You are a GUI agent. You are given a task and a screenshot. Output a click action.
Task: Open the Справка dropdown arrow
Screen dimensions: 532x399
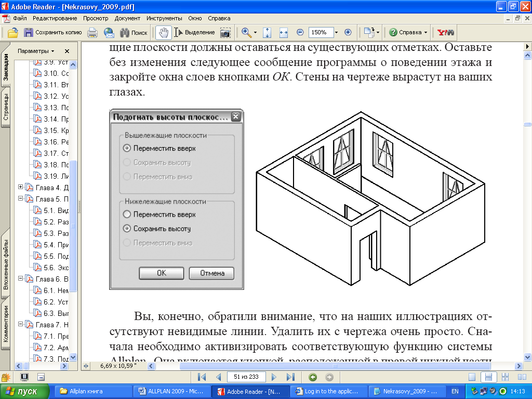click(x=426, y=33)
